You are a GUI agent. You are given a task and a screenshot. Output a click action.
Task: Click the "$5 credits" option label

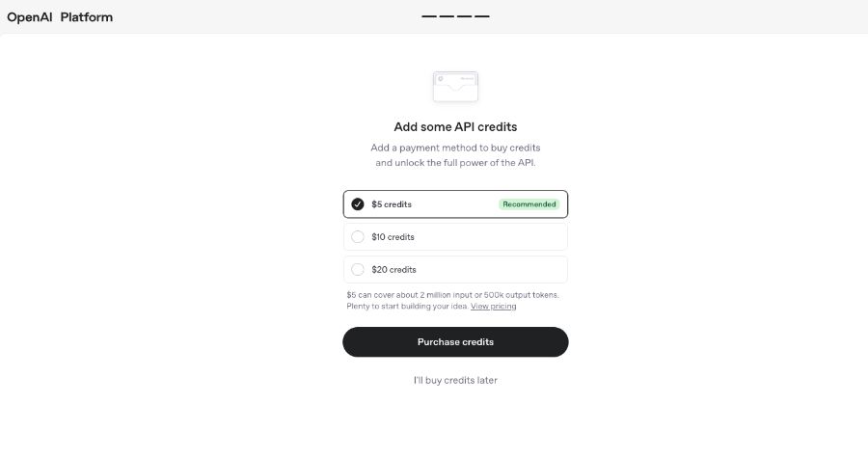point(392,204)
